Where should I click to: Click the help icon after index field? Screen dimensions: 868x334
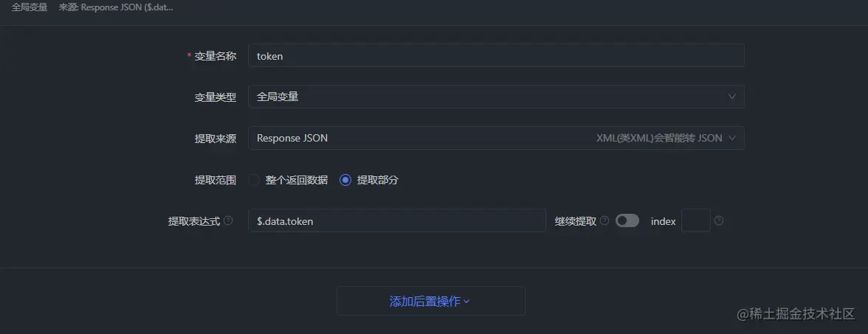coord(719,220)
